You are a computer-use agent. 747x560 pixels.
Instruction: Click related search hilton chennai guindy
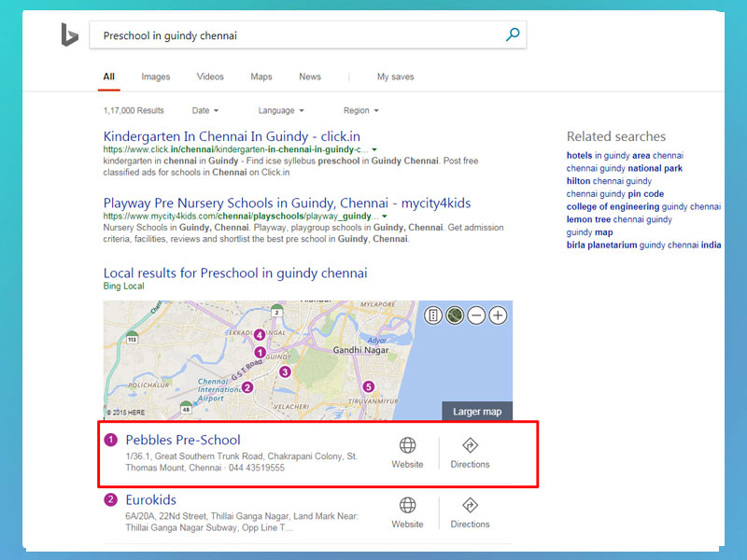[609, 181]
